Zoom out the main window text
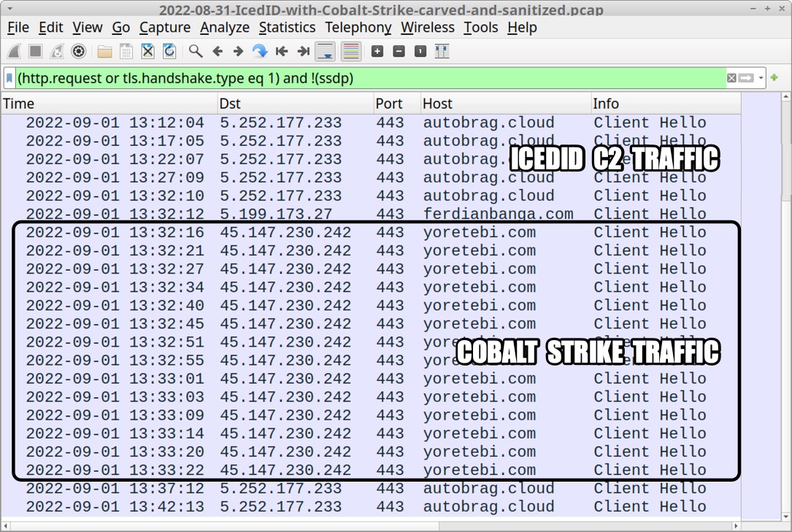792x532 pixels. click(x=399, y=52)
